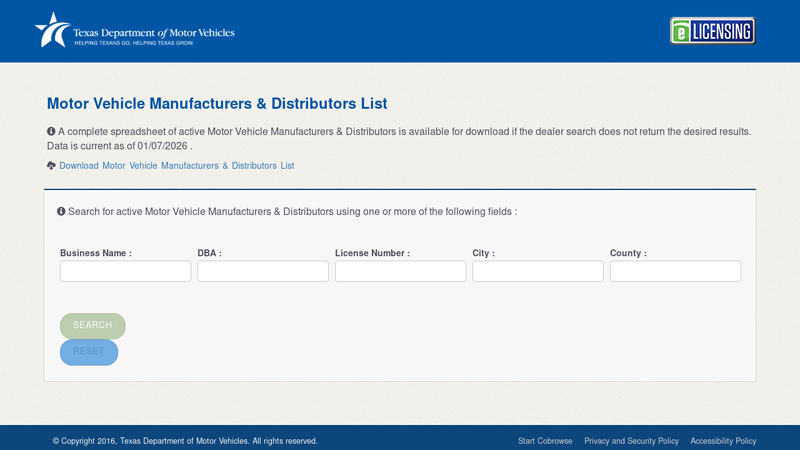This screenshot has width=800, height=450.
Task: Click the green SEARCH button
Action: pyautogui.click(x=93, y=326)
